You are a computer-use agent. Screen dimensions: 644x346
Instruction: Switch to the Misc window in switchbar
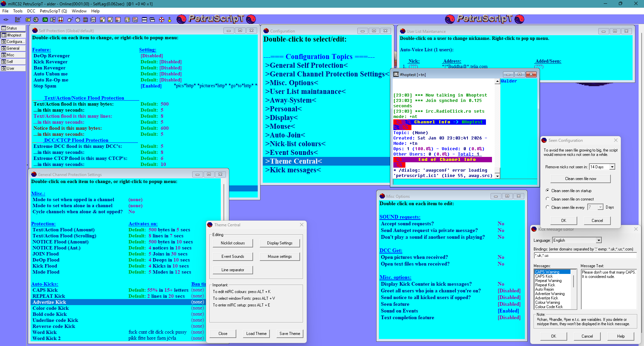coord(13,55)
